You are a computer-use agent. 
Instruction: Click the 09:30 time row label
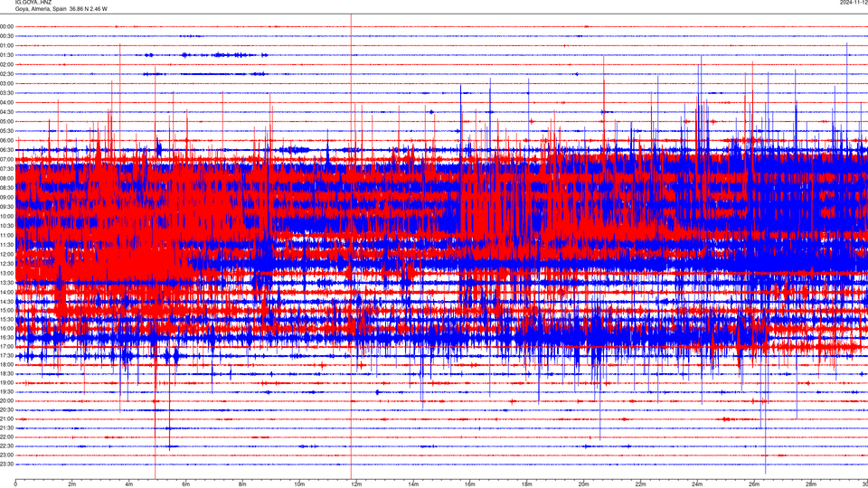[7, 207]
